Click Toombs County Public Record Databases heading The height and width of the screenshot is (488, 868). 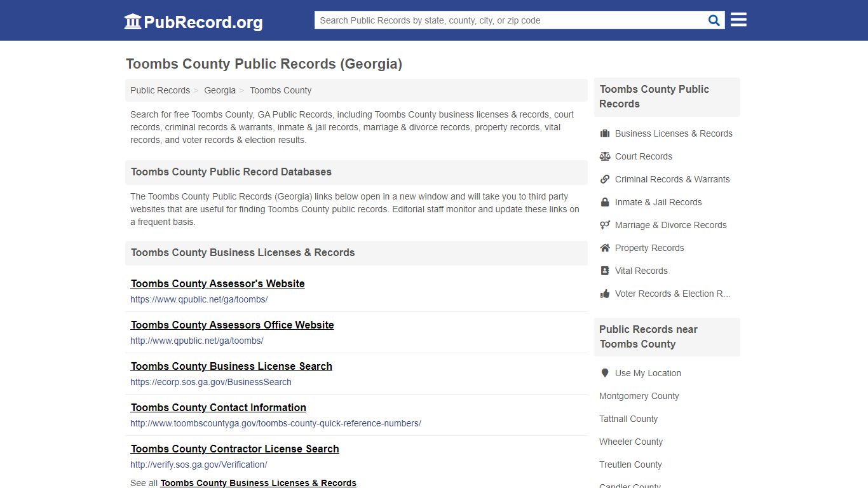point(231,172)
